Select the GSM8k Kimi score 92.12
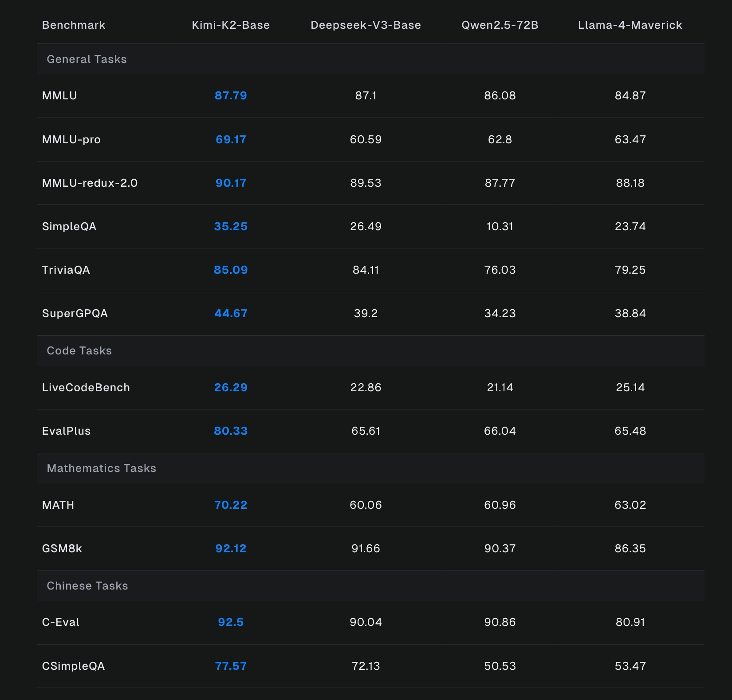The image size is (732, 700). point(231,549)
